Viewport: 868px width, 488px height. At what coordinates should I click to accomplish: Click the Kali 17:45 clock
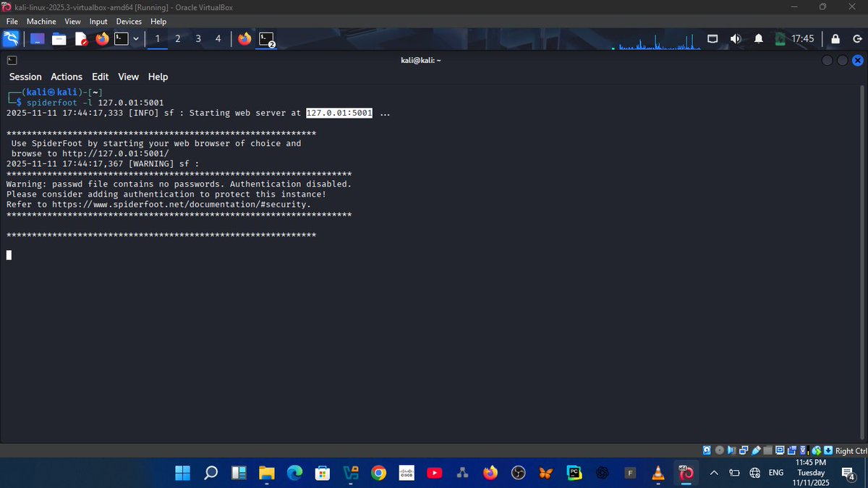click(x=803, y=39)
